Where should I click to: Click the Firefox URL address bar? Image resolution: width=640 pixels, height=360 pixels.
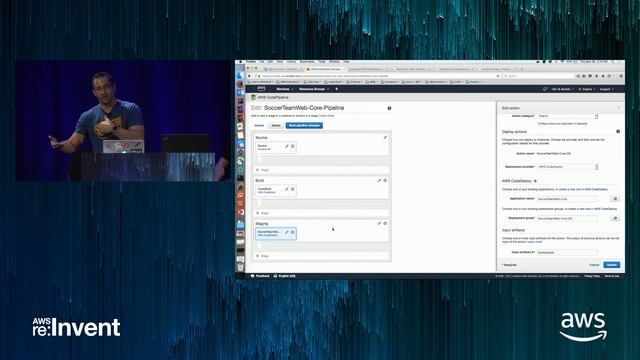[x=378, y=76]
